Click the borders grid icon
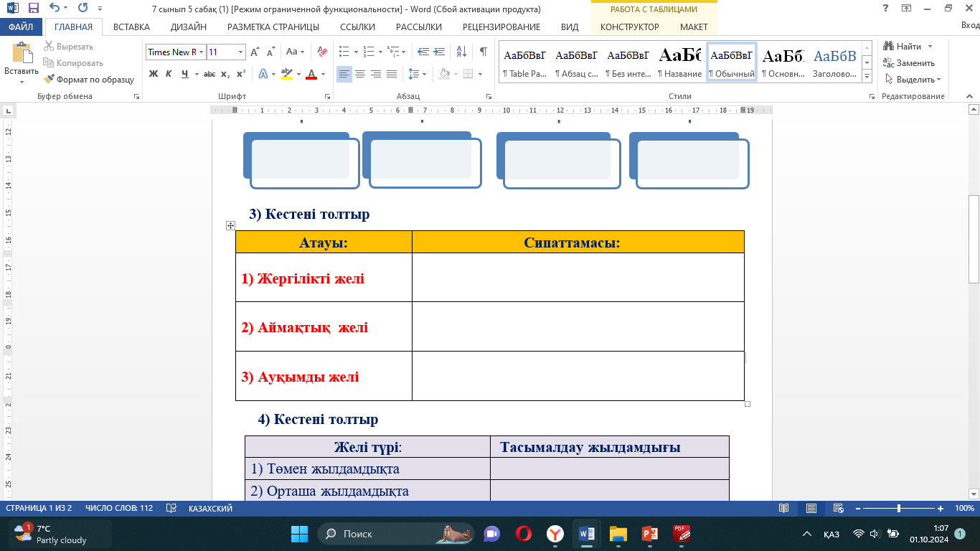980x551 pixels. click(468, 74)
